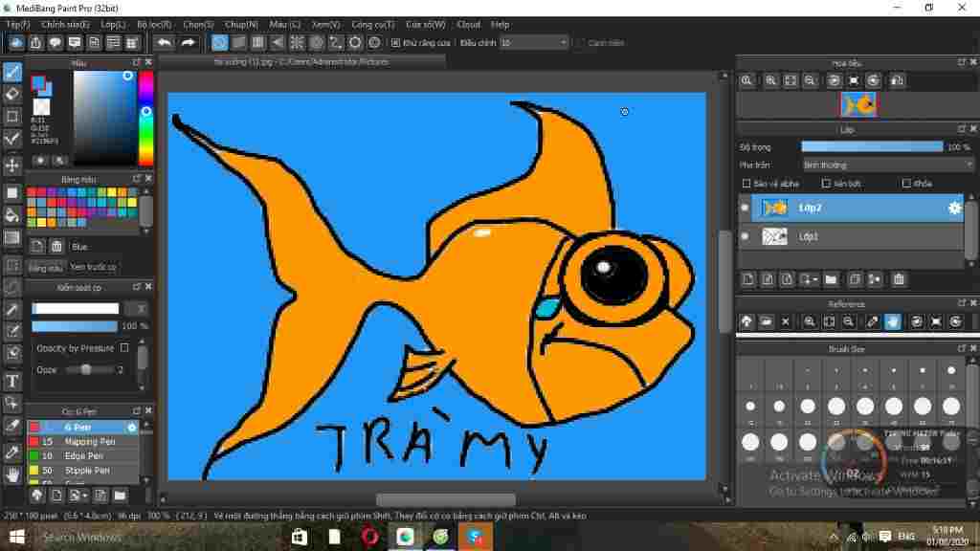Select the Mapping Pen brush
980x551 pixels.
click(89, 442)
